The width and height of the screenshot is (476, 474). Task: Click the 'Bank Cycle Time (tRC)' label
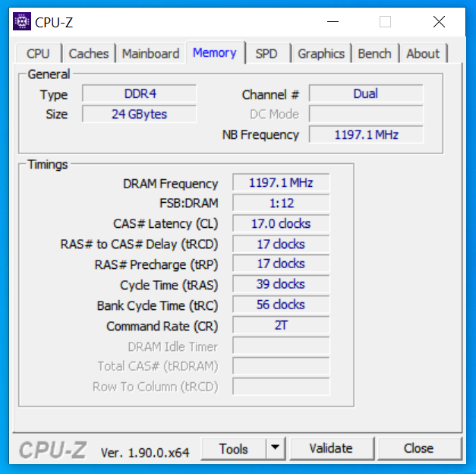pos(158,306)
